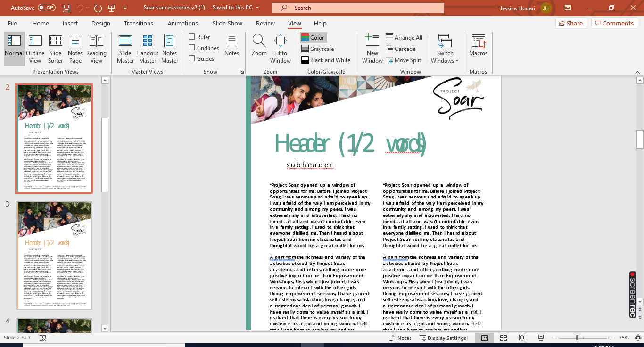Click the Share button

[x=570, y=23]
